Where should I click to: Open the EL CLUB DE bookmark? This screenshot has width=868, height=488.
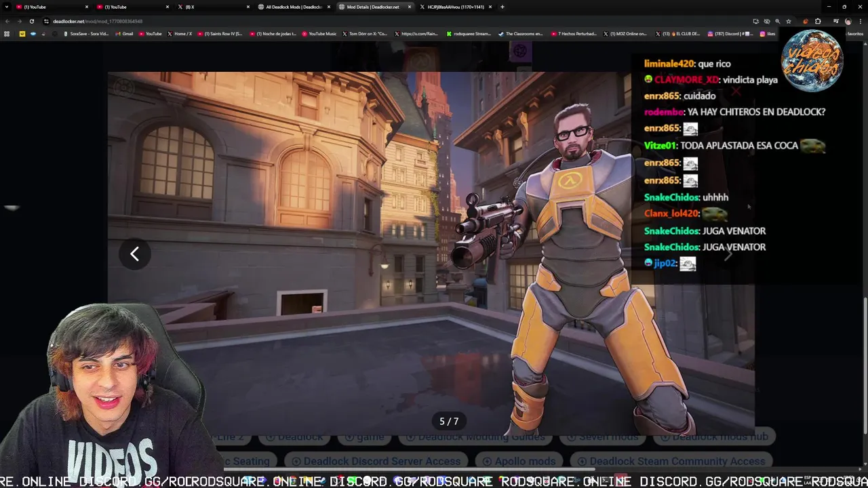pos(677,33)
